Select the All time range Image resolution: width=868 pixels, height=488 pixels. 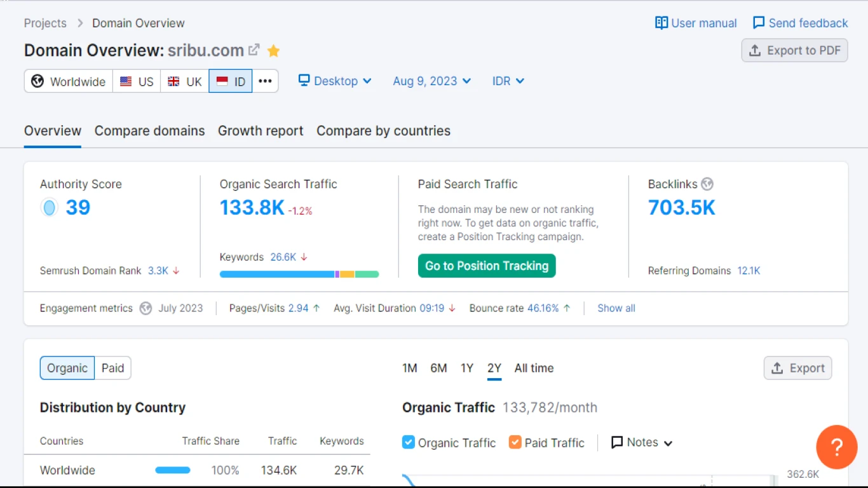pos(534,368)
